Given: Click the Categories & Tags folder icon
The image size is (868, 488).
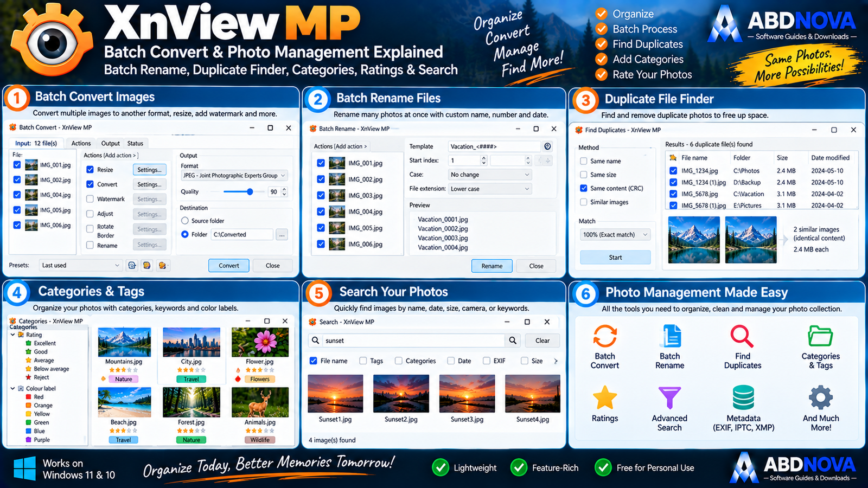Looking at the screenshot, I should pos(820,336).
